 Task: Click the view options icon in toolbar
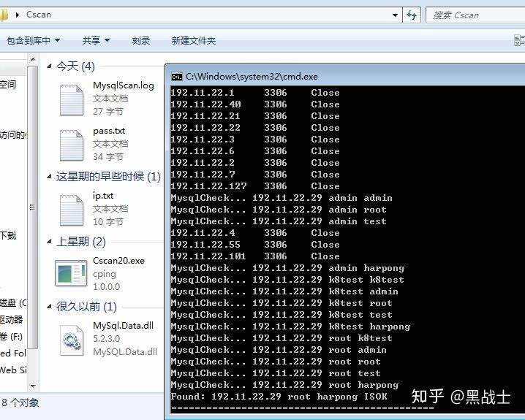click(x=519, y=40)
